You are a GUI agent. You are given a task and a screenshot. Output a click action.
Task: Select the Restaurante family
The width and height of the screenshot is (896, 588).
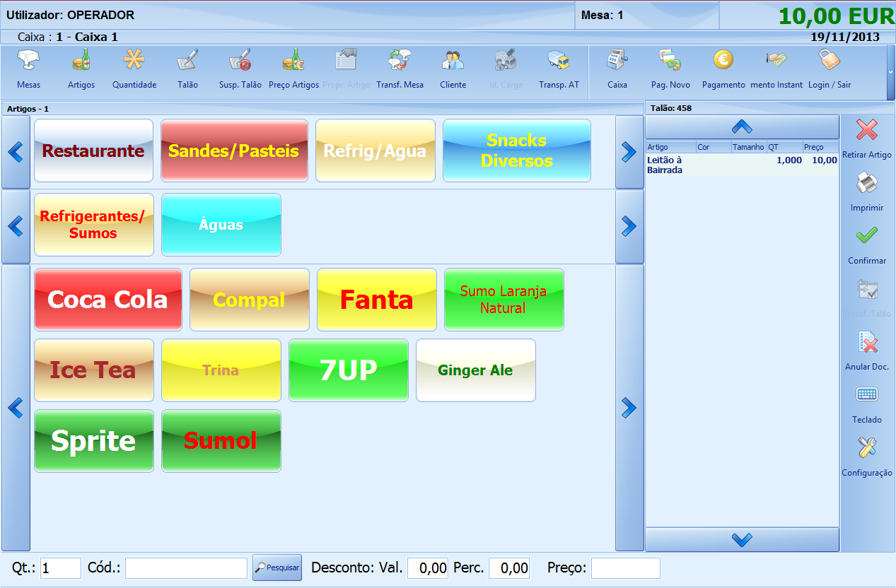(x=93, y=151)
